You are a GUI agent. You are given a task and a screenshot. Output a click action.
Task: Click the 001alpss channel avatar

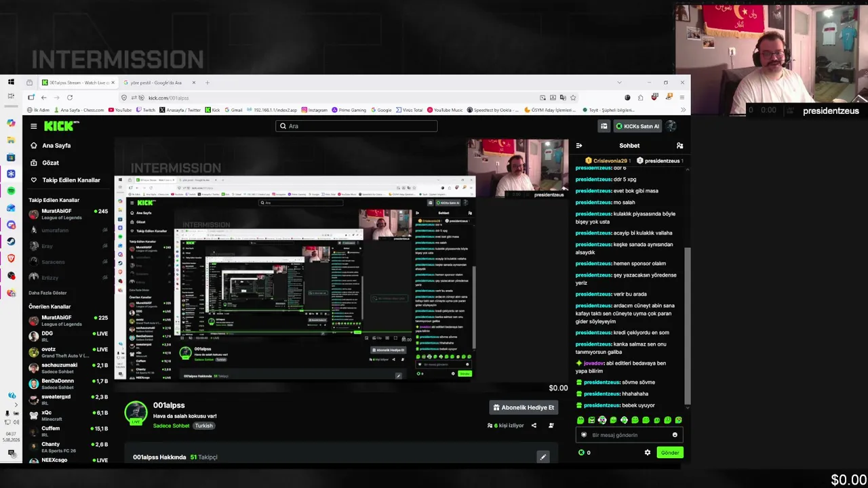tap(136, 413)
